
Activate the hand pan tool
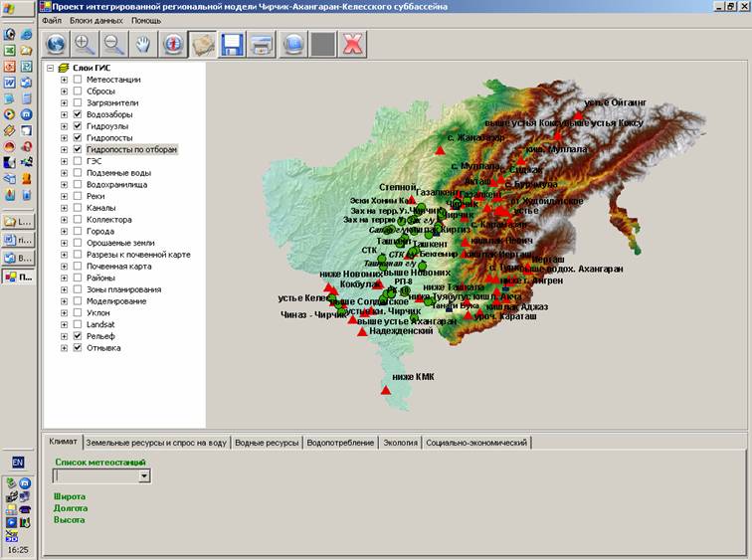click(144, 45)
